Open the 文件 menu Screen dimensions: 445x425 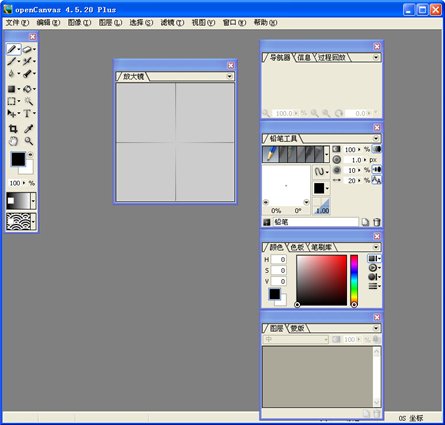(x=17, y=23)
